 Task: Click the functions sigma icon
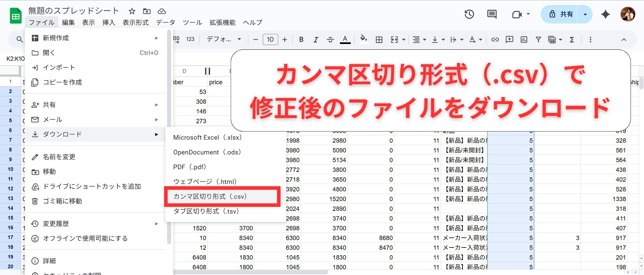pyautogui.click(x=572, y=40)
